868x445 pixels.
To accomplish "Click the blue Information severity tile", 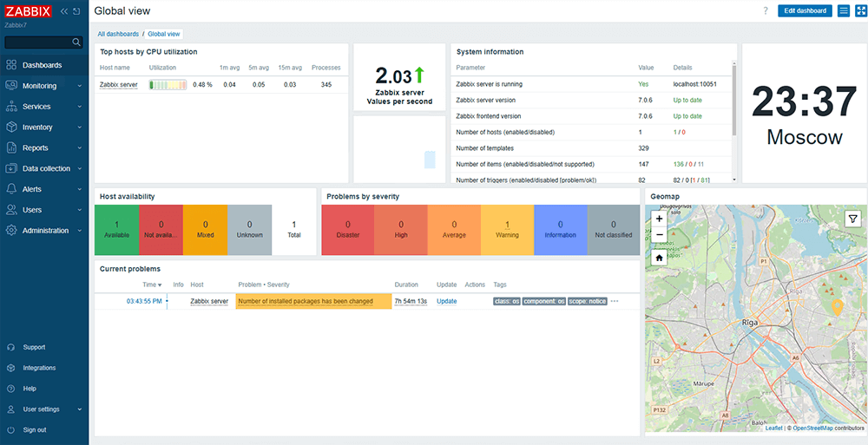I will pyautogui.click(x=560, y=230).
